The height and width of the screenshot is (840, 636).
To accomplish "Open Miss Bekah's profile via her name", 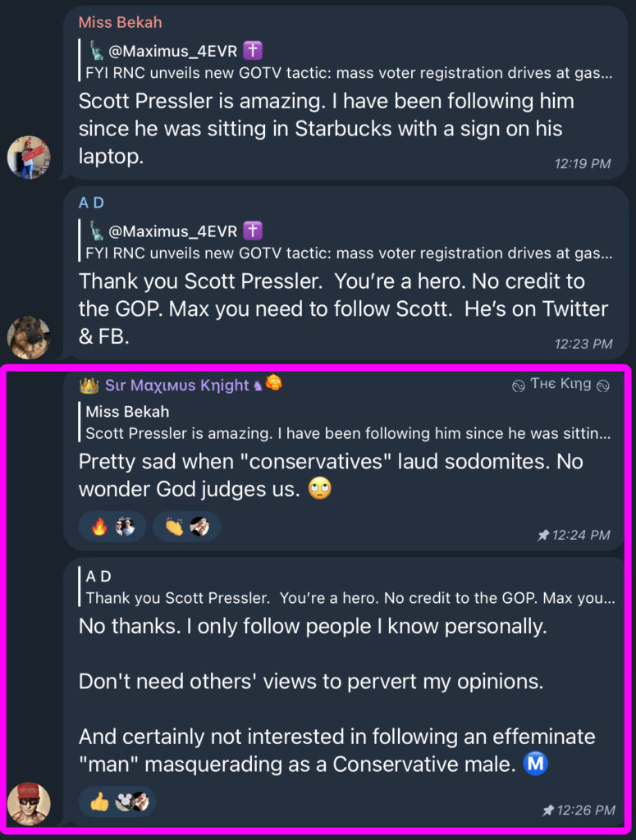I will (120, 22).
